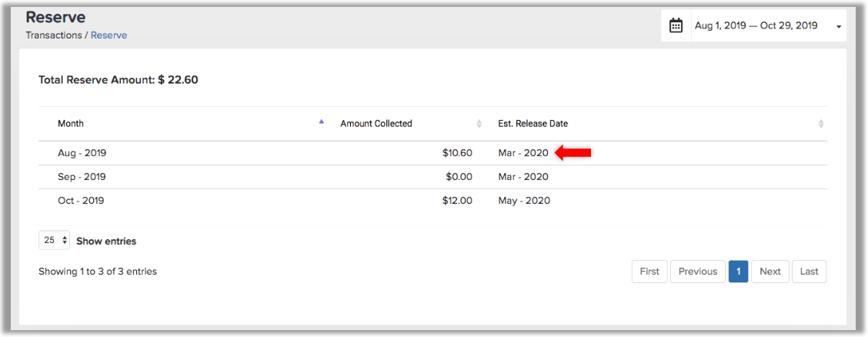Click the Month column header

pyautogui.click(x=71, y=123)
